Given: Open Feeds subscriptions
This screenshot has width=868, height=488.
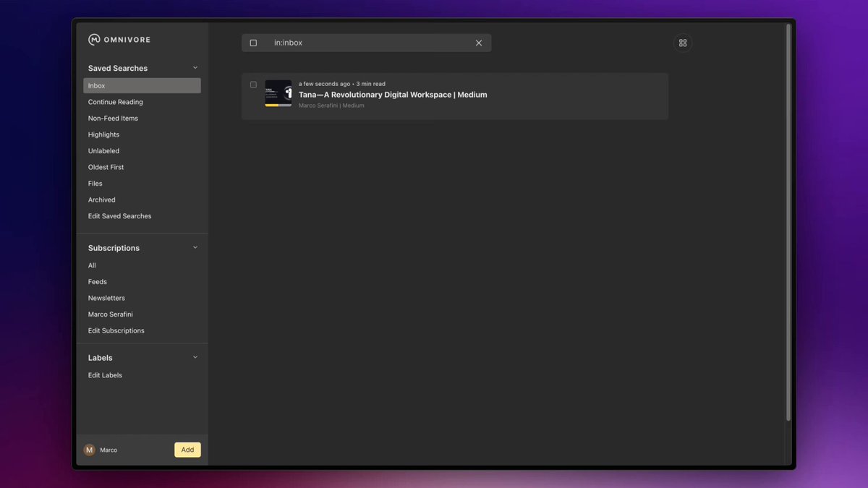Looking at the screenshot, I should 98,281.
